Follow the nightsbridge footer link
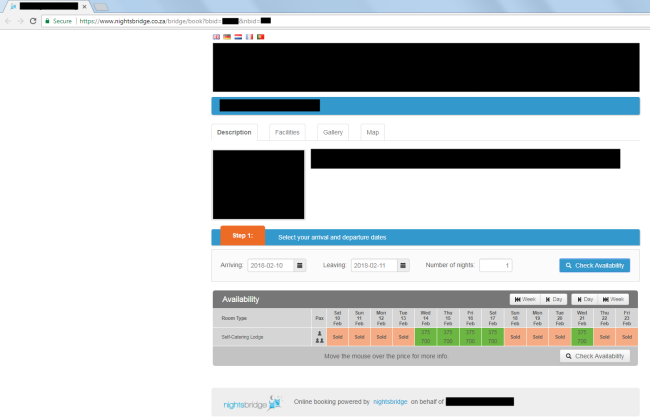The width and height of the screenshot is (650, 420). click(x=390, y=401)
